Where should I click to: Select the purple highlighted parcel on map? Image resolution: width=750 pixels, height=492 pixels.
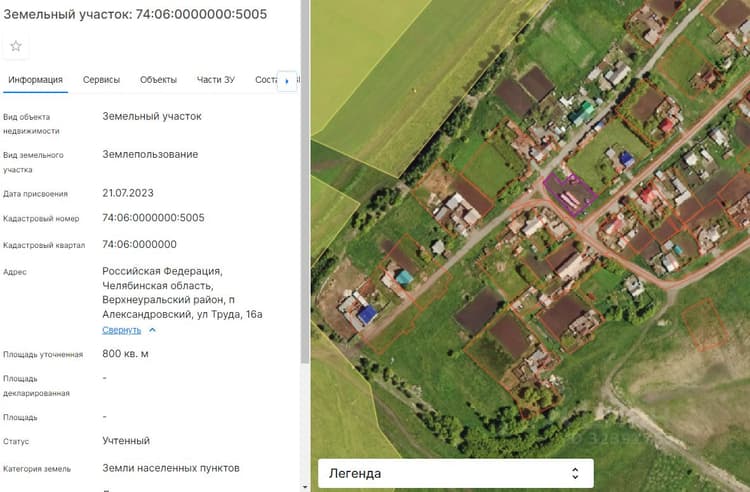click(x=570, y=194)
